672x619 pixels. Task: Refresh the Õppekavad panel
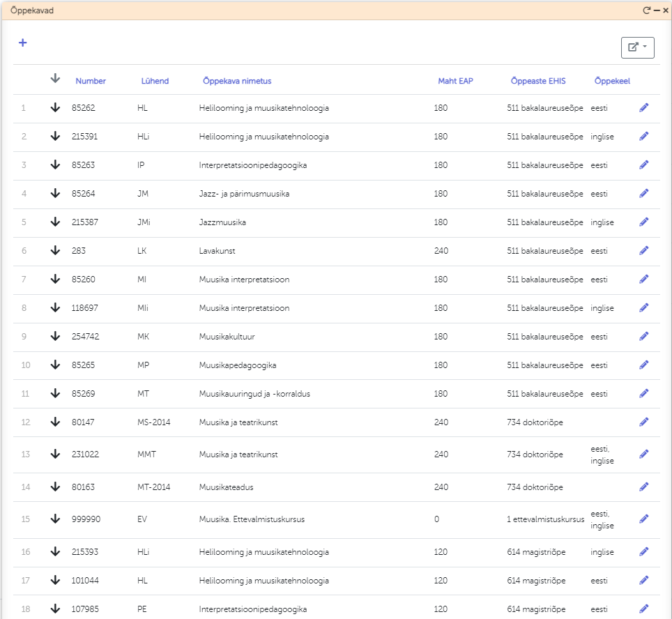(646, 10)
